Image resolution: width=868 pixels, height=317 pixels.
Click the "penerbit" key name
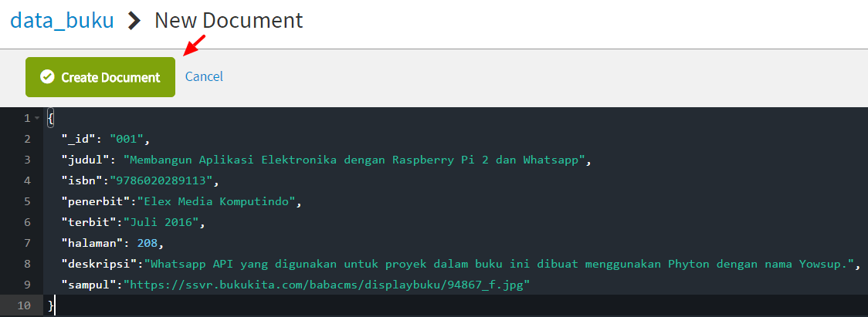96,202
